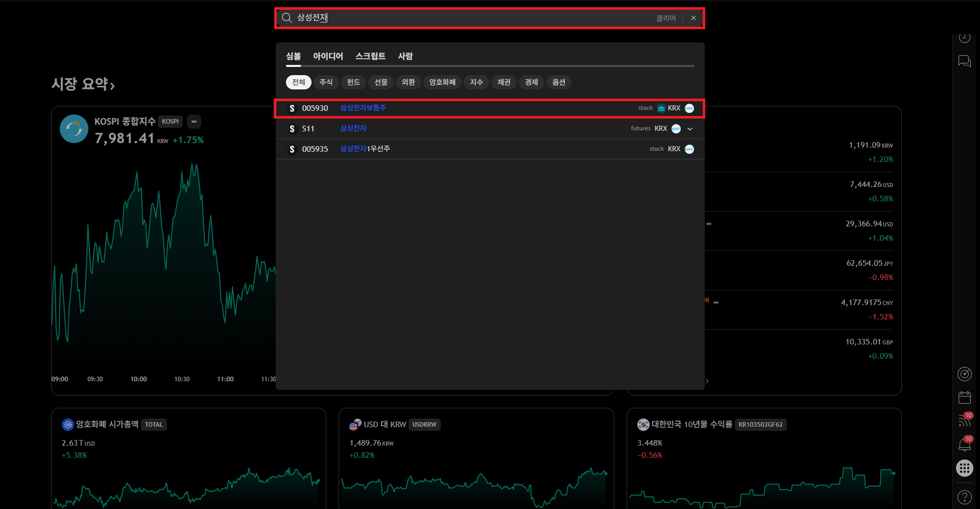Open the 시장 요약 heading link

(x=83, y=84)
